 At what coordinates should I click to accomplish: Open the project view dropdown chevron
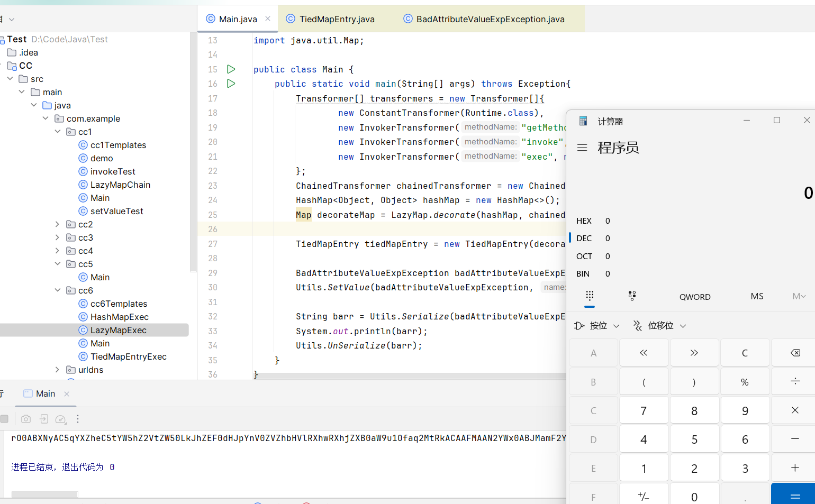pyautogui.click(x=12, y=19)
